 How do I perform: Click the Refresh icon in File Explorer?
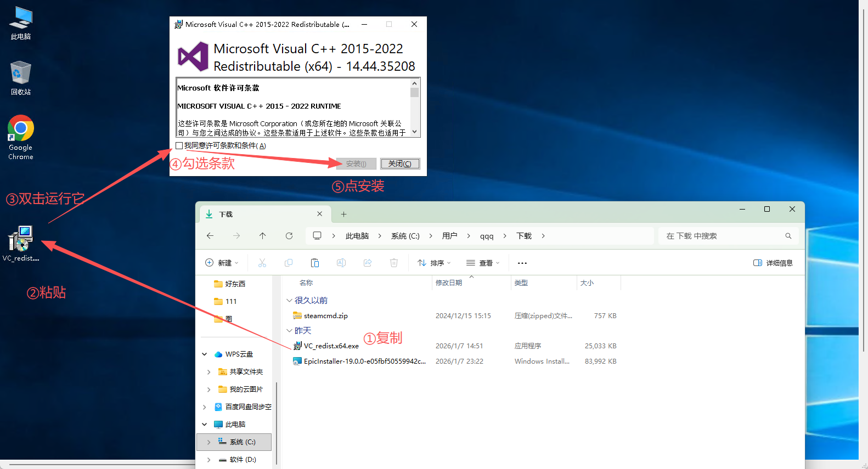point(289,236)
